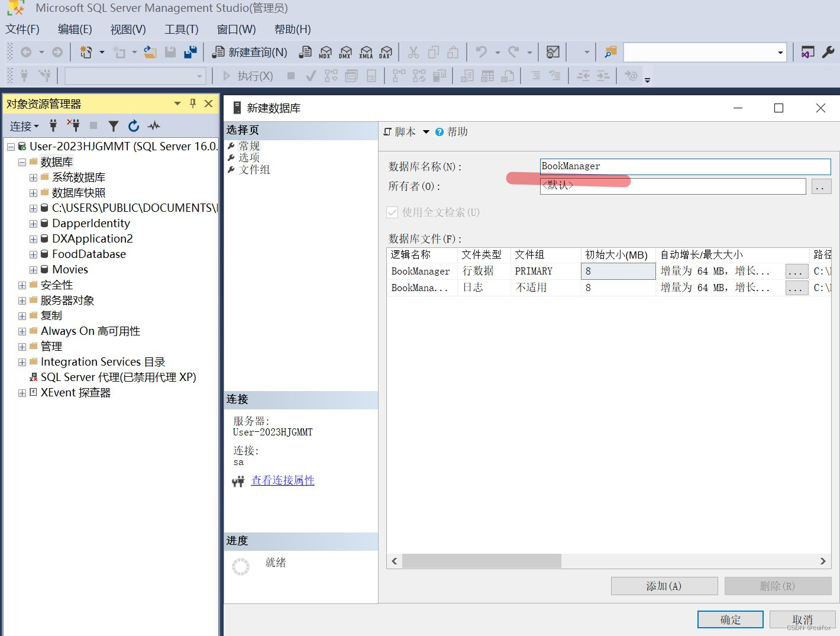Click the horizontal scrollbar thumb in file grid
This screenshot has height=636, width=840.
[482, 561]
